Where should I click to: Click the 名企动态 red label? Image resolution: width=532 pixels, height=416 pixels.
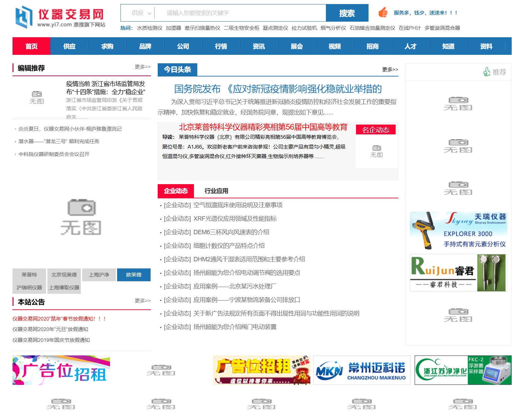tap(376, 130)
